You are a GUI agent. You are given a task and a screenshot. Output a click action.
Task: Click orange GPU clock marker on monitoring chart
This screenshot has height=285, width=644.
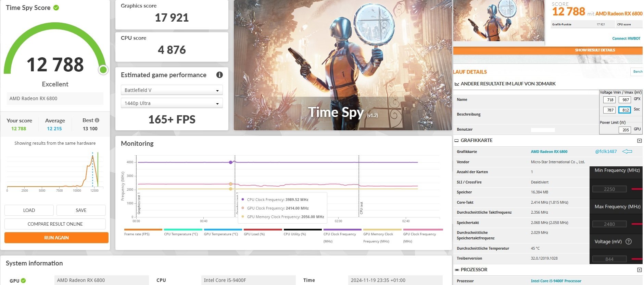(x=231, y=184)
